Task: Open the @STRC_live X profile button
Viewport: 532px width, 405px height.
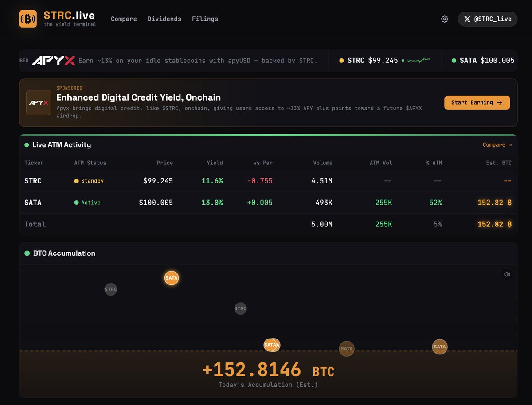Action: 488,19
